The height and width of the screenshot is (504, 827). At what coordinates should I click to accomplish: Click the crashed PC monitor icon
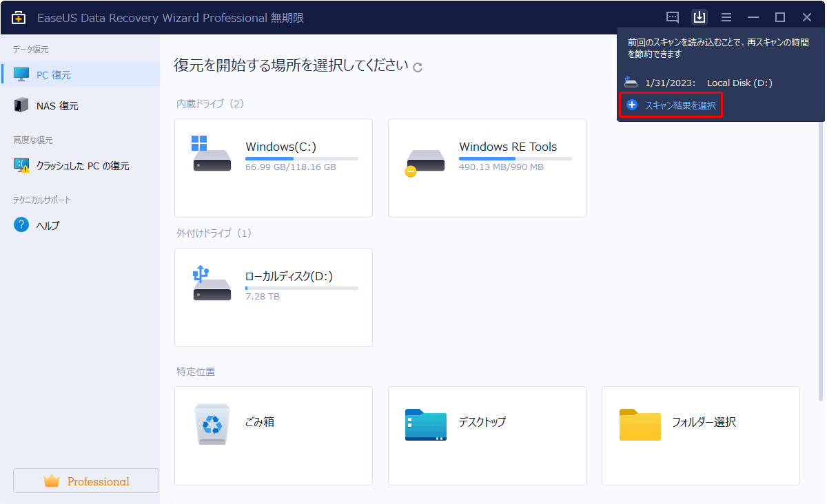point(21,165)
